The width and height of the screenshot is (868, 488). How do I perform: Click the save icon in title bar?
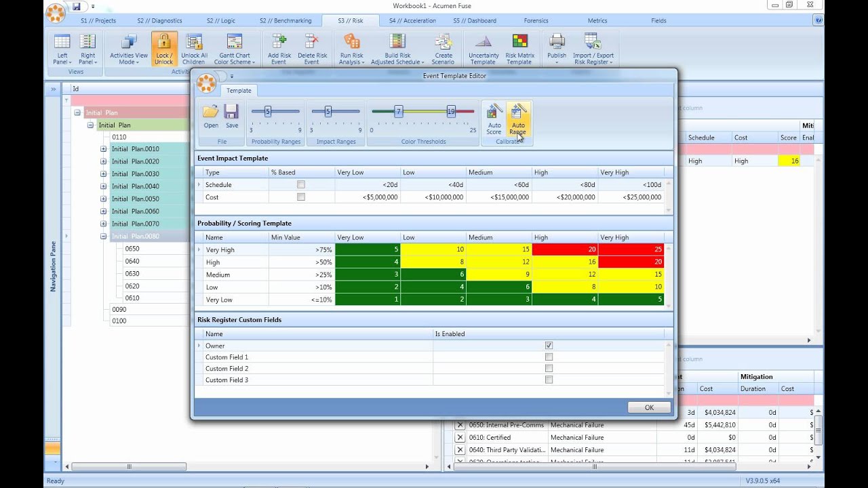[76, 7]
